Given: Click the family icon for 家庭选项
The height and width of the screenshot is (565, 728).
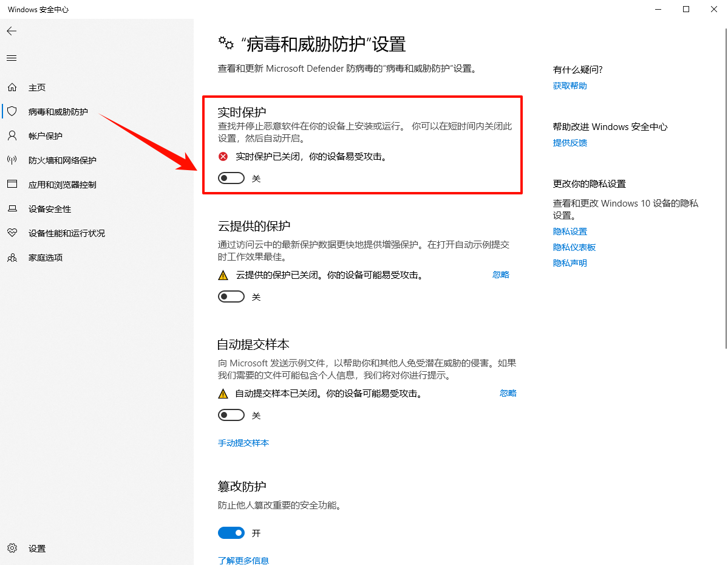Looking at the screenshot, I should 12,258.
